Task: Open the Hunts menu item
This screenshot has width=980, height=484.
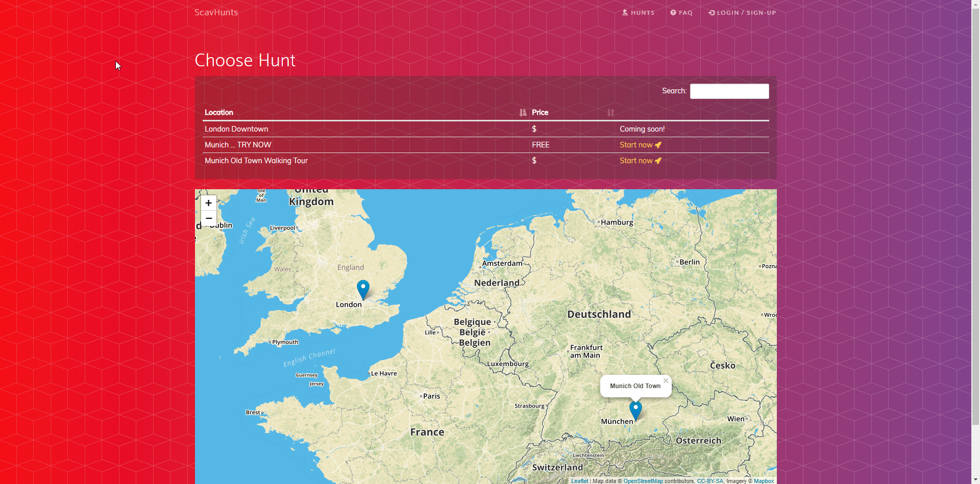Action: (638, 13)
